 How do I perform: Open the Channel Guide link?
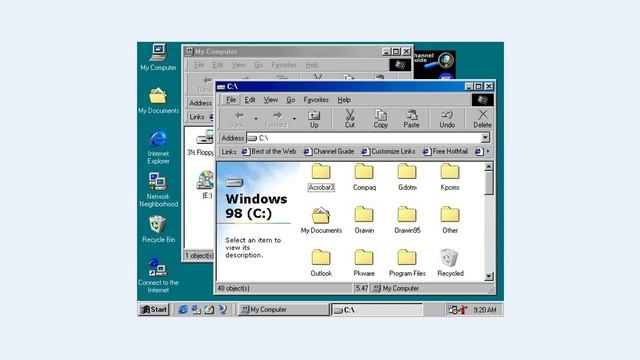click(329, 151)
